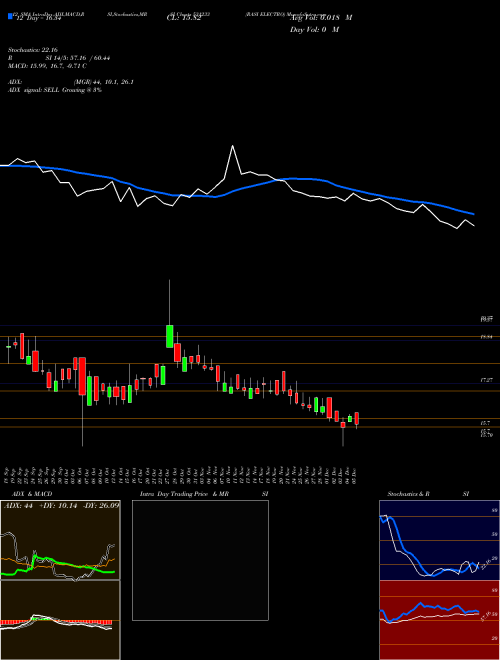Select the '12 Day = 16.34' legend text
This screenshot has width=500, height=660.
(38, 18)
